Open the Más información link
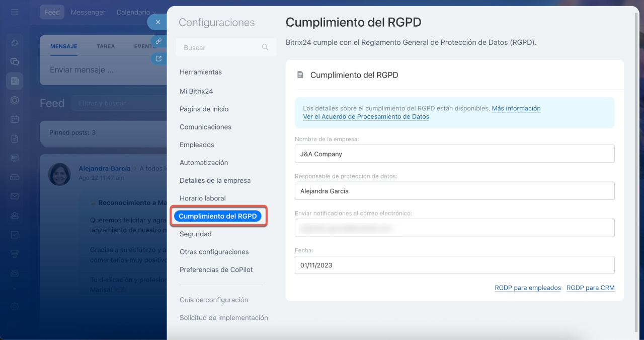The image size is (644, 340). pos(516,108)
